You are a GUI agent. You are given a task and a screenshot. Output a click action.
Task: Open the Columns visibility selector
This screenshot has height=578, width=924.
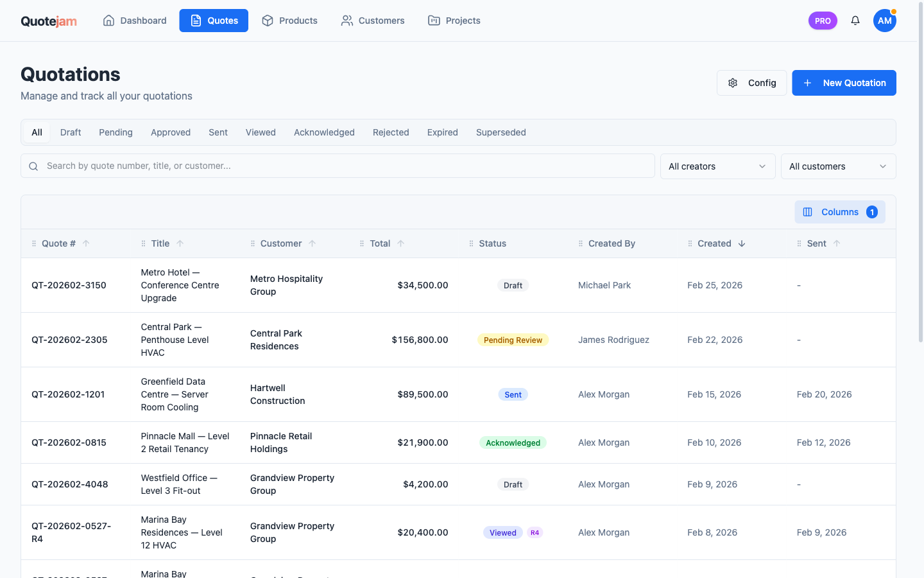click(839, 212)
